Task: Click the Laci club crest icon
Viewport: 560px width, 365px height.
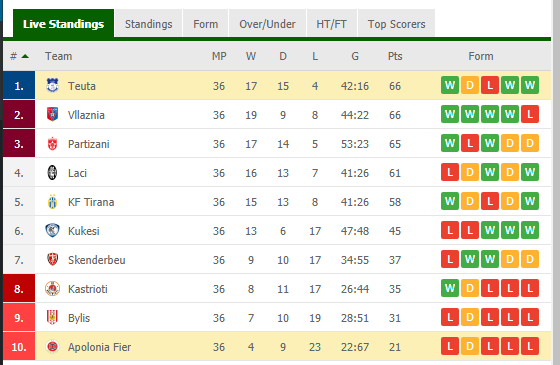Action: pyautogui.click(x=52, y=172)
